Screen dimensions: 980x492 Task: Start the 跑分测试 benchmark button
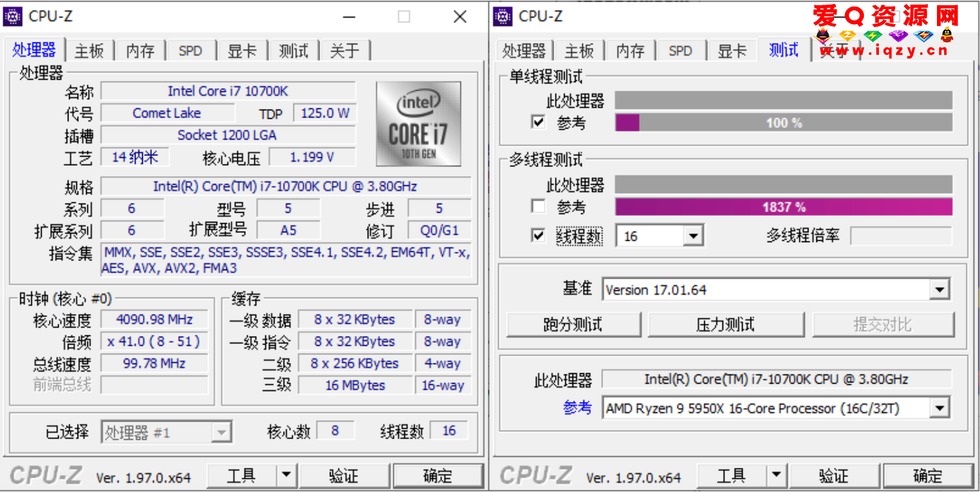[573, 324]
